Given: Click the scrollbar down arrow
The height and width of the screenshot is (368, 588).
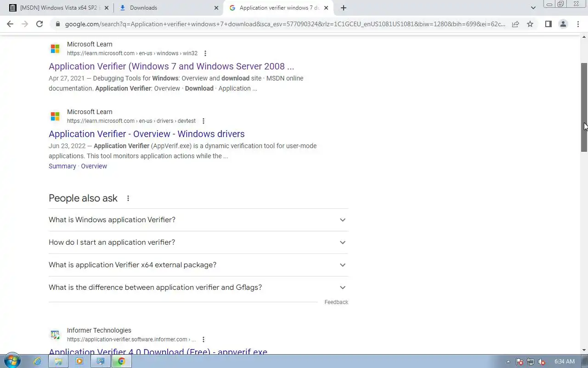Looking at the screenshot, I should 584,351.
